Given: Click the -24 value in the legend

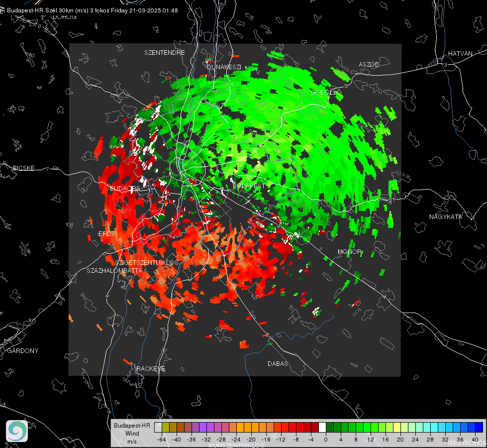Looking at the screenshot, I should (x=236, y=440).
